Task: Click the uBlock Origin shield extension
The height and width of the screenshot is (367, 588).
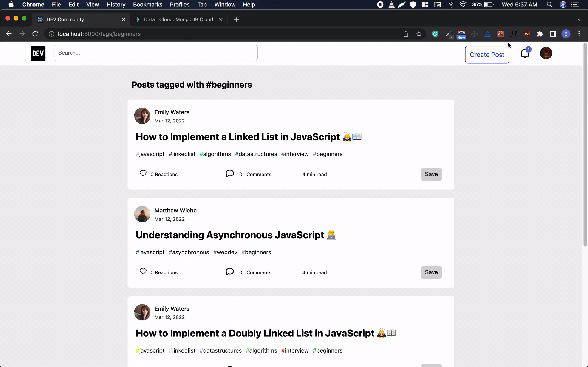Action: click(526, 34)
